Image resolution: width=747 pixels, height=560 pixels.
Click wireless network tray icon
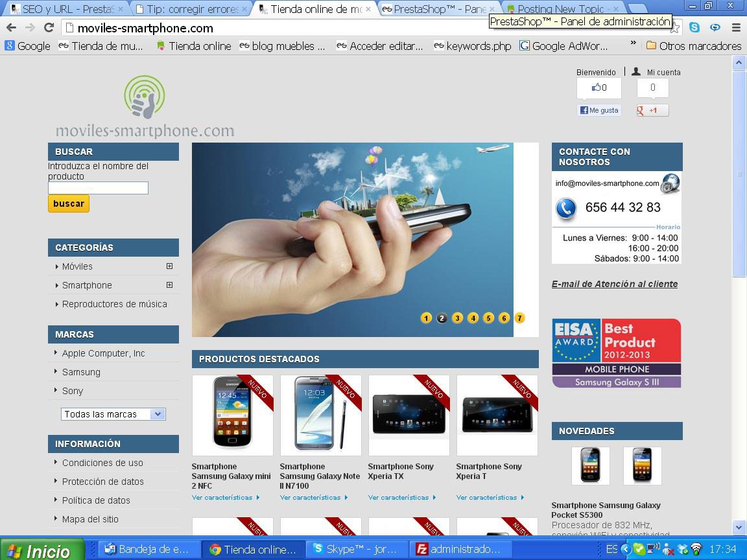pos(696,549)
